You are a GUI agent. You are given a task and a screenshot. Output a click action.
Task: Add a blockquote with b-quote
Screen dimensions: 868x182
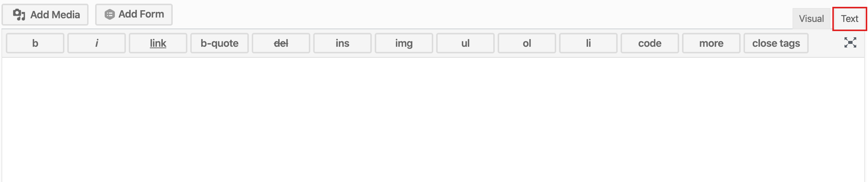click(219, 43)
